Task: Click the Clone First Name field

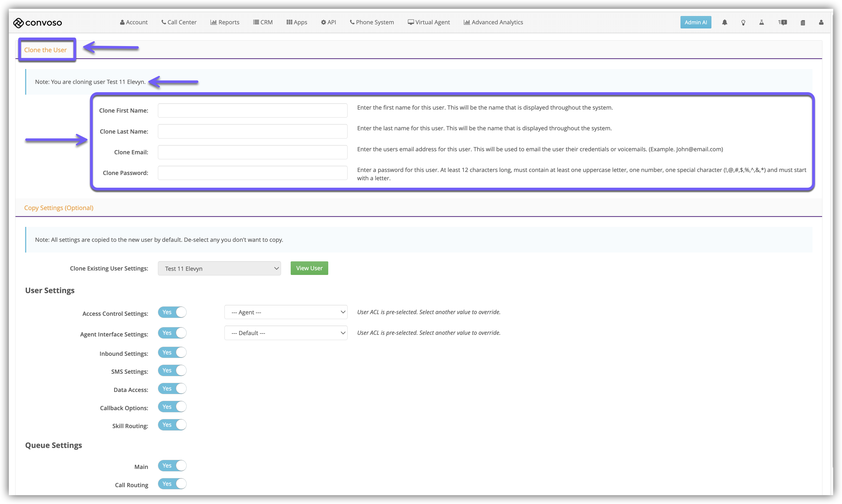Action: click(252, 110)
